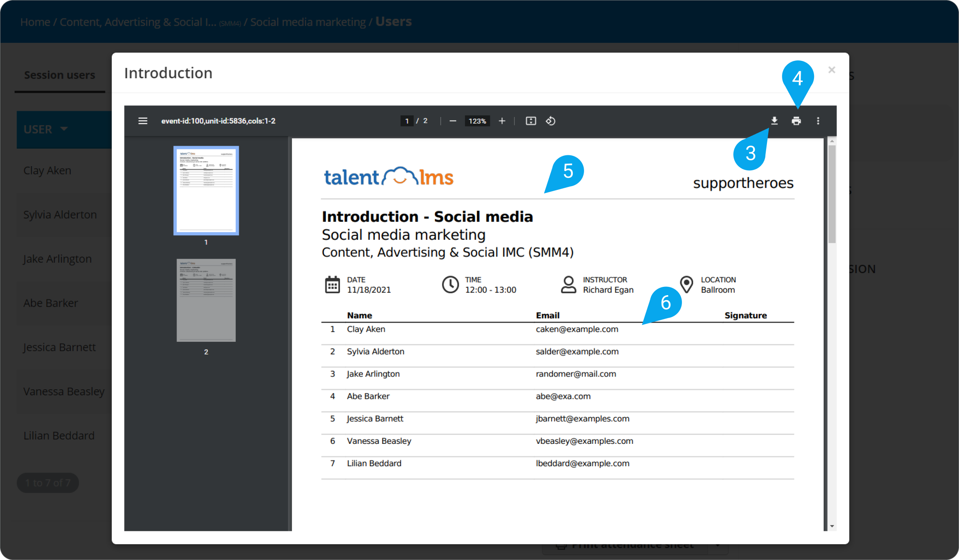The height and width of the screenshot is (560, 959).
Task: Click the 1 to 7 of 7 pager
Action: [x=47, y=483]
